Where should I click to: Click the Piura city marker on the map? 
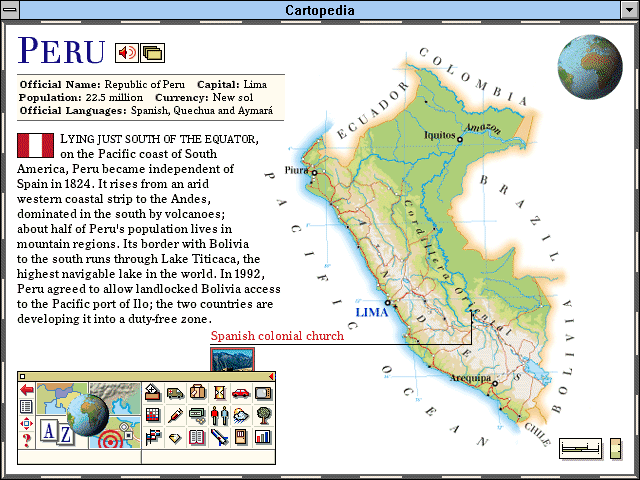pos(314,173)
